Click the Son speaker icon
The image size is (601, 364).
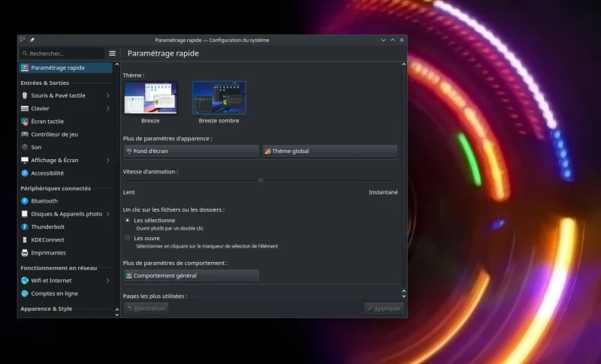[25, 147]
